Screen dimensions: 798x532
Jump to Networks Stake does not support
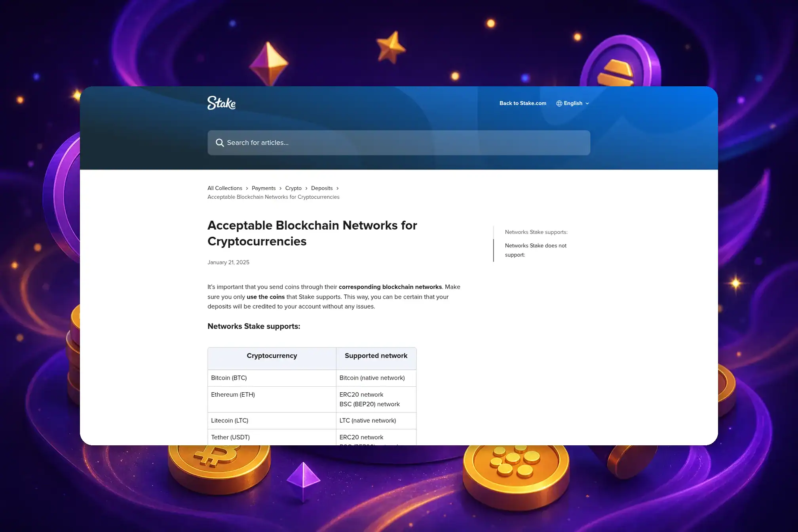536,250
